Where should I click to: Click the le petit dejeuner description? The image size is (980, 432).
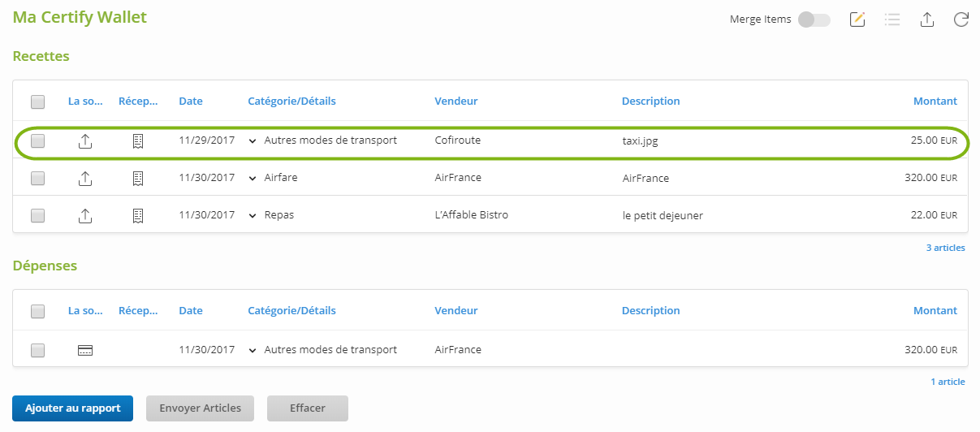click(663, 216)
